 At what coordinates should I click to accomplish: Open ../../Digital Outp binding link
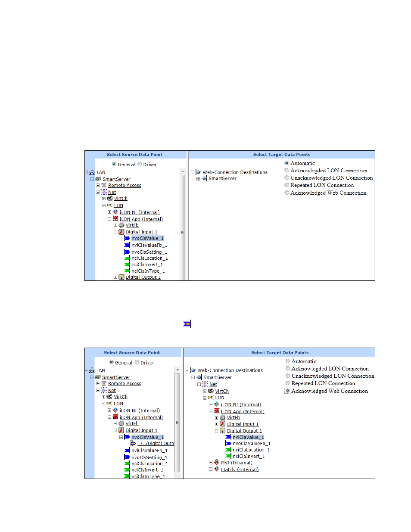click(x=156, y=443)
